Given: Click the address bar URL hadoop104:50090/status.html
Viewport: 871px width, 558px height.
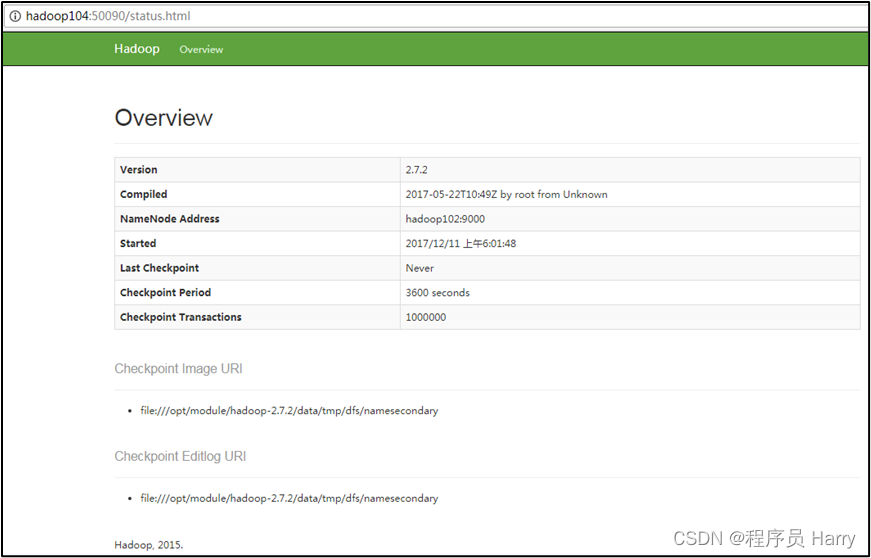Looking at the screenshot, I should click(x=108, y=17).
